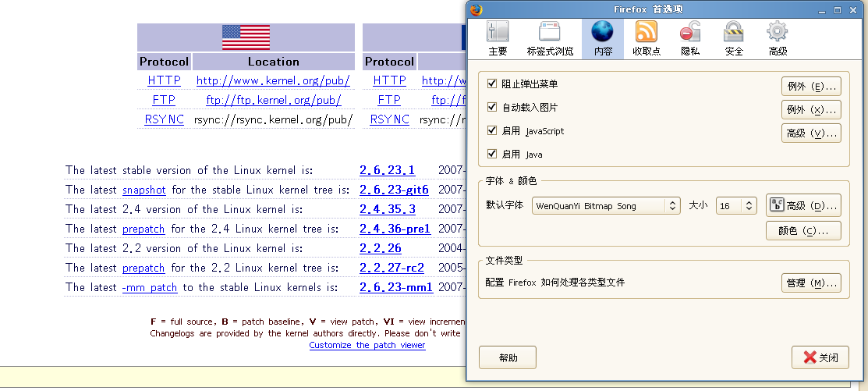
Task: Open ftp://ftp.kernel.org/pub/ link
Action: point(274,100)
